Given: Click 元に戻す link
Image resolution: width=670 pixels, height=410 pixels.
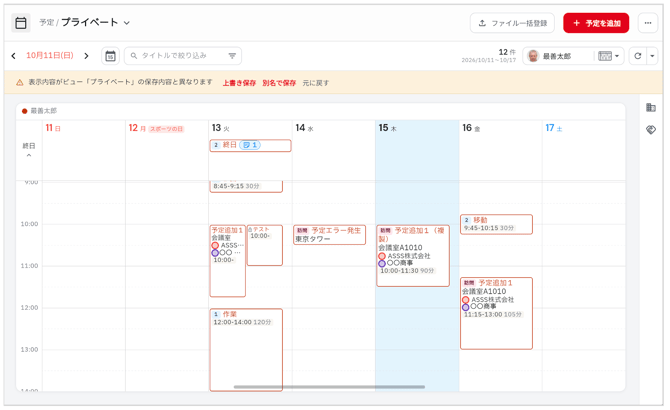Looking at the screenshot, I should click(x=316, y=83).
